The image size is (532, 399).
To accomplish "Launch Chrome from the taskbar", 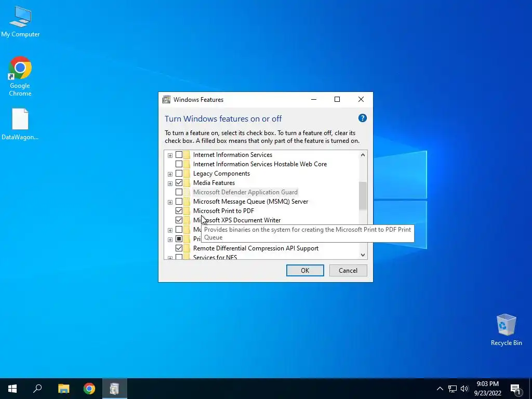I will click(89, 389).
